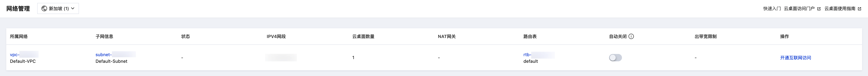This screenshot has width=868, height=76.
Task: Open the vpc- network ID link
Action: tap(15, 55)
